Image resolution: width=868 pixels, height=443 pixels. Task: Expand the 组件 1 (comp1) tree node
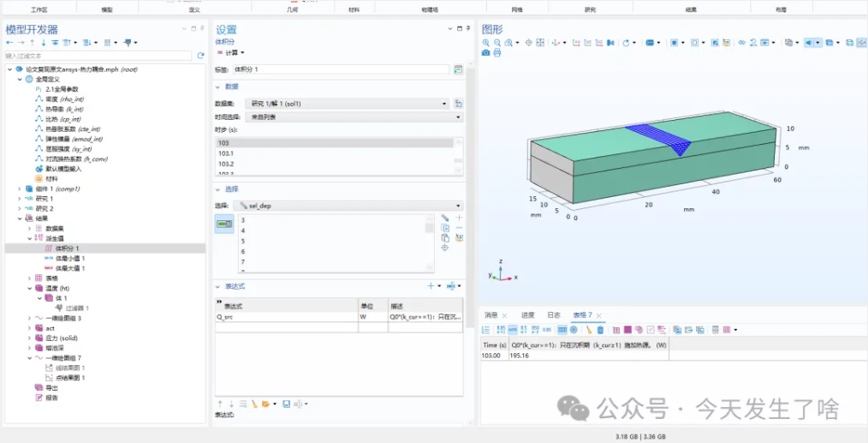[x=20, y=189]
